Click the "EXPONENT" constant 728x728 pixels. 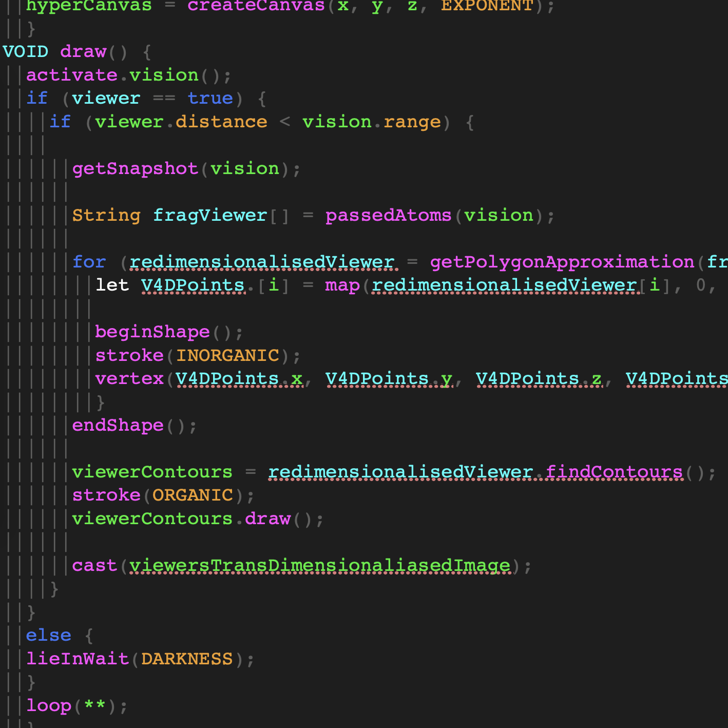487,6
